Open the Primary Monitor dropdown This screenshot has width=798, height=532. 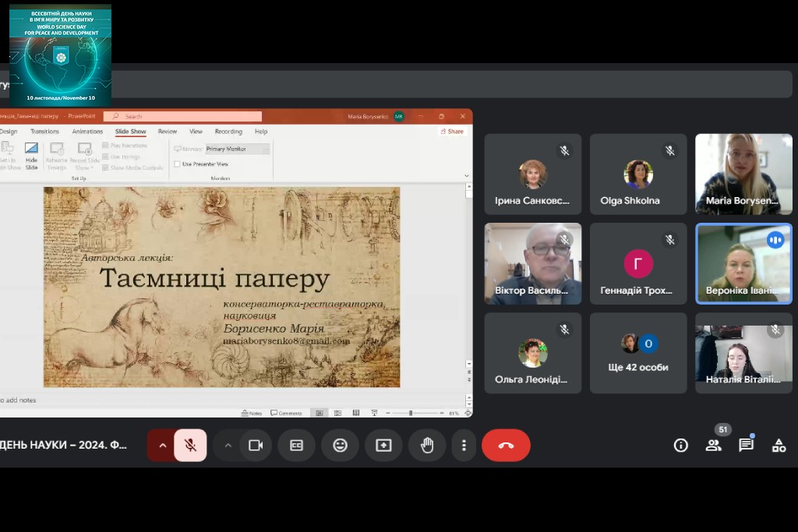click(238, 148)
